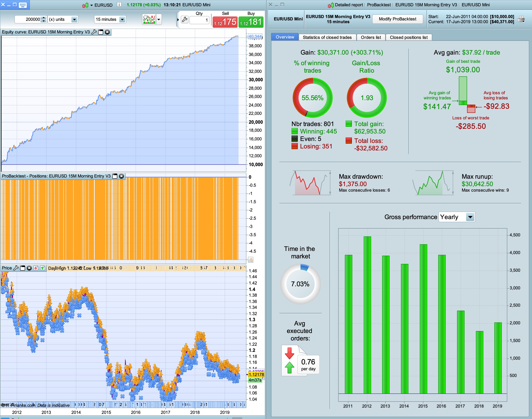Viewport: 532px width, 419px height.
Task: Maximize the Equity curve panel
Action: click(100, 32)
